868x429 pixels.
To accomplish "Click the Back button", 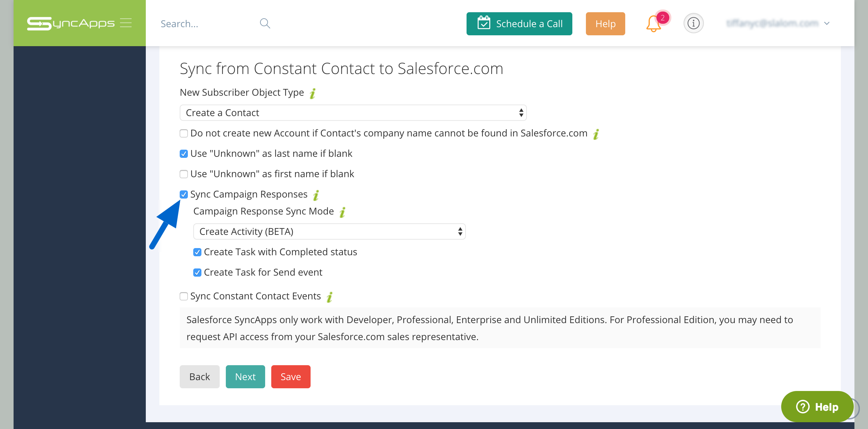I will (199, 377).
